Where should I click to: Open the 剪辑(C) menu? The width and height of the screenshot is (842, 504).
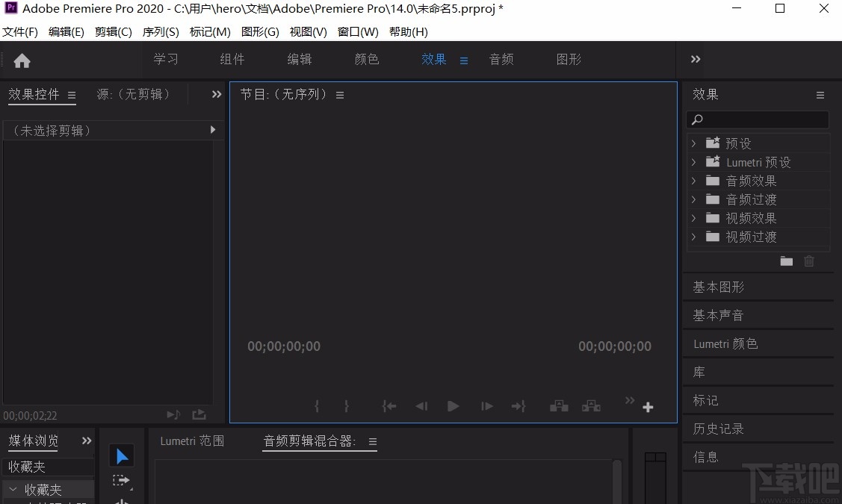(x=114, y=31)
